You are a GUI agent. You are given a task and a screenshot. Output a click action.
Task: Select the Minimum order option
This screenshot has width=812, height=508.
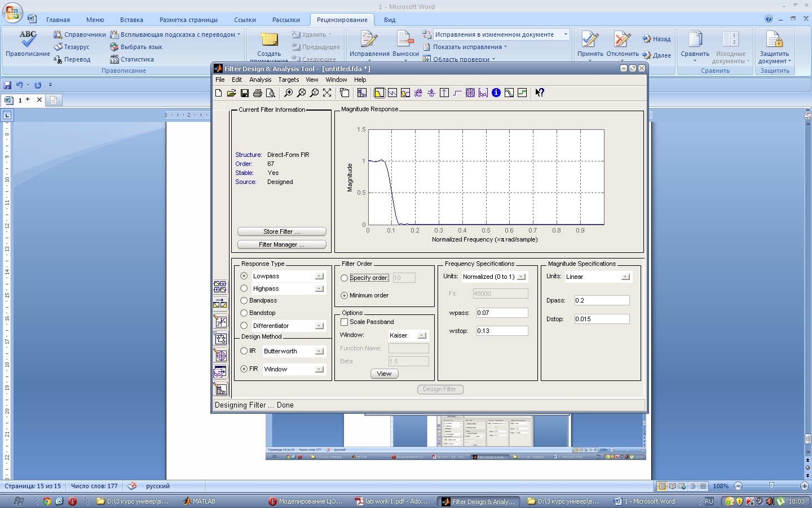(345, 296)
